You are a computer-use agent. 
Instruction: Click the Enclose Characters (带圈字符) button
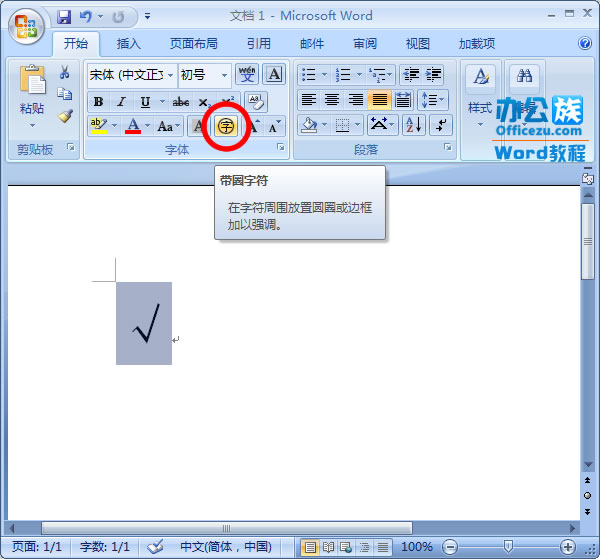click(x=226, y=126)
